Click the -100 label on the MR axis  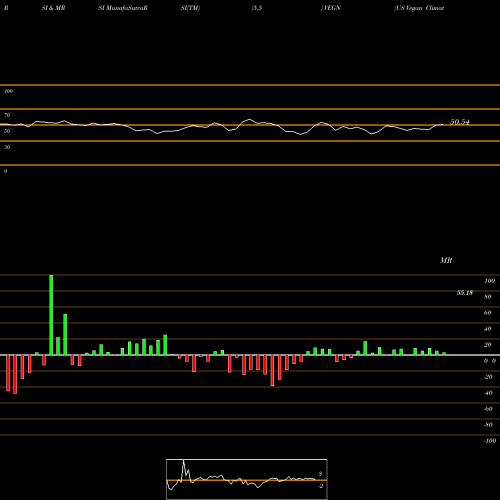(490, 441)
